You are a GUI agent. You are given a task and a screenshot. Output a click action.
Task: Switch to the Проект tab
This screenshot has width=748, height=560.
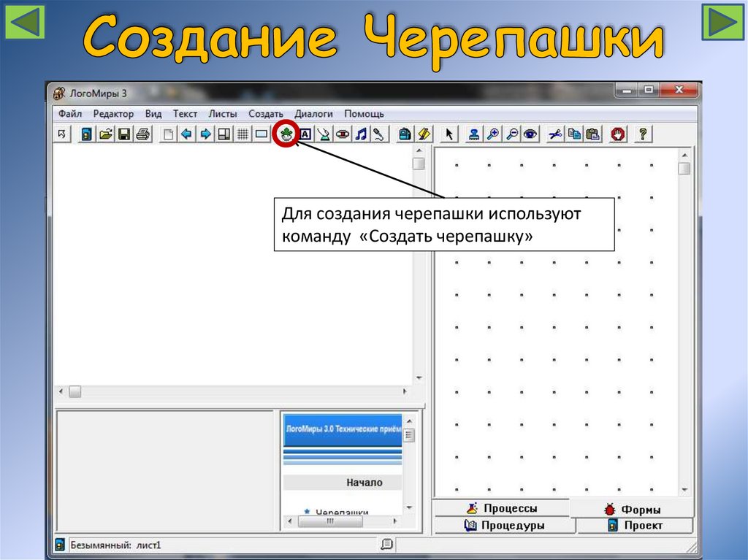click(x=635, y=525)
